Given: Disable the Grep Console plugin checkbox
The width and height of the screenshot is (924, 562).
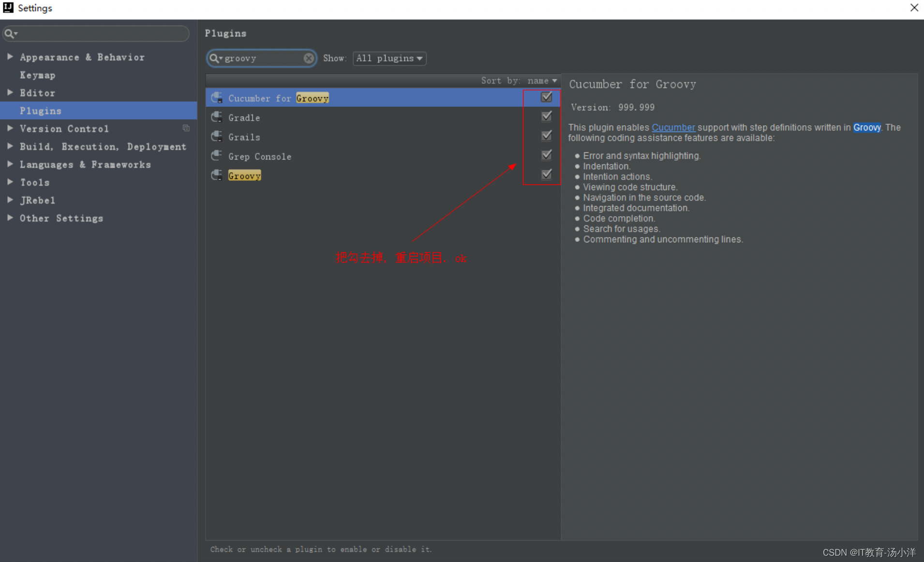Looking at the screenshot, I should 546,155.
